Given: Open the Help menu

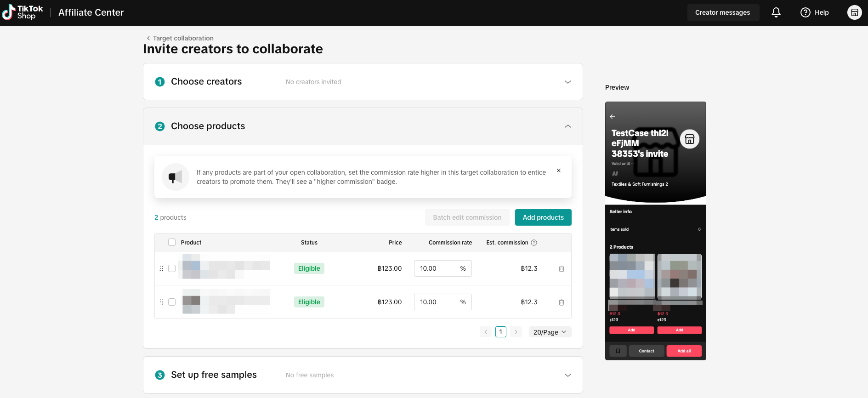Looking at the screenshot, I should tap(815, 12).
